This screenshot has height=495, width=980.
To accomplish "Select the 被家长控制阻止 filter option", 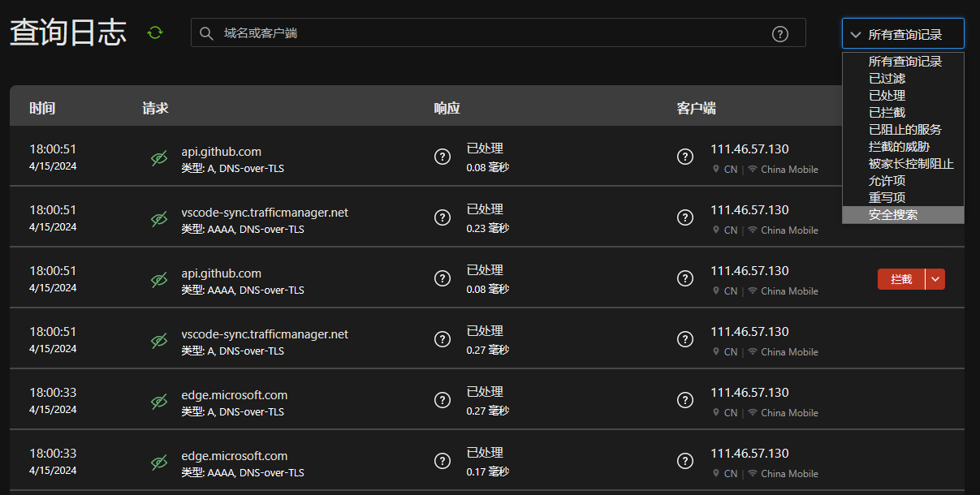I will pyautogui.click(x=910, y=164).
